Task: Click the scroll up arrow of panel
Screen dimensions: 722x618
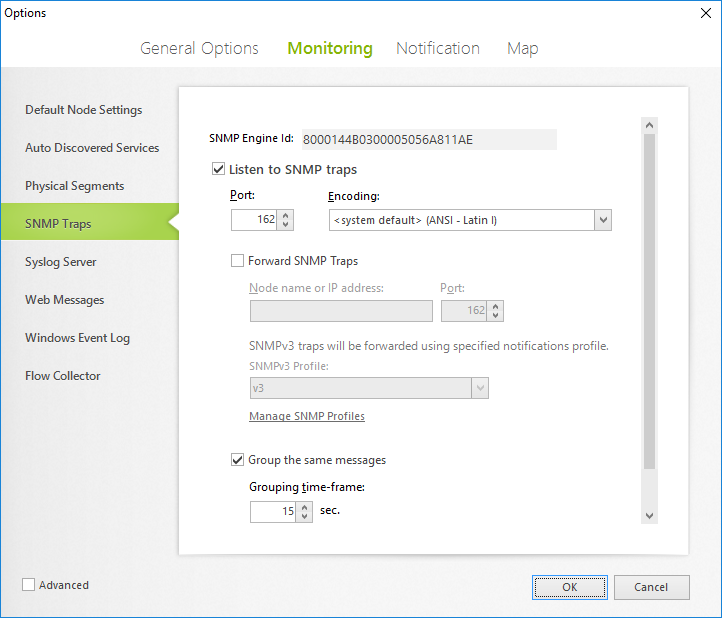Action: [649, 125]
